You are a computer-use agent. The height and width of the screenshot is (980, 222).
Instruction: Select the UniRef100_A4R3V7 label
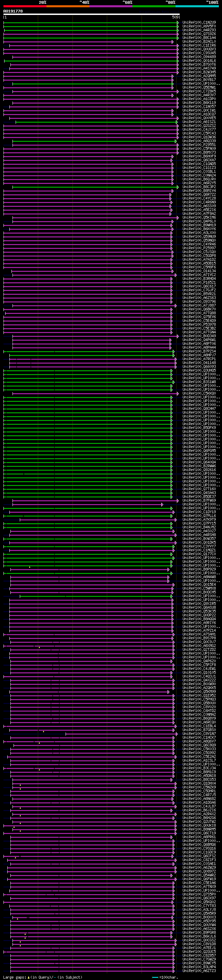click(199, 95)
